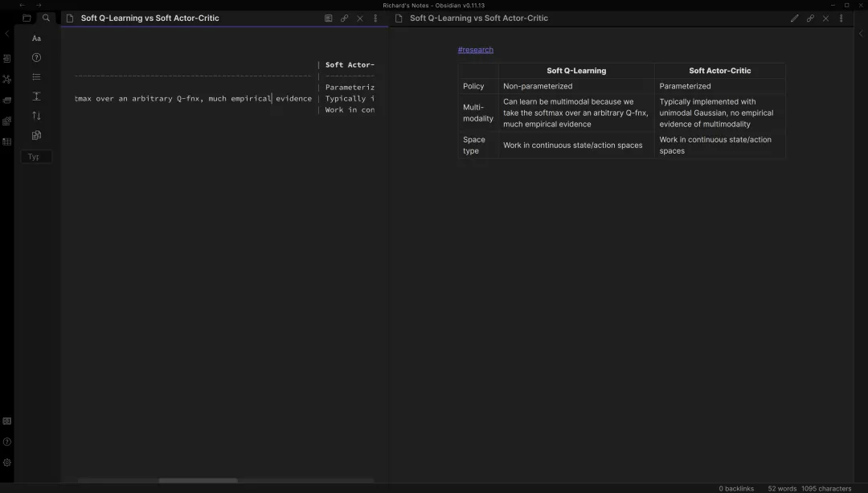This screenshot has width=868, height=493.
Task: Toggle show more context icon
Action: (36, 97)
